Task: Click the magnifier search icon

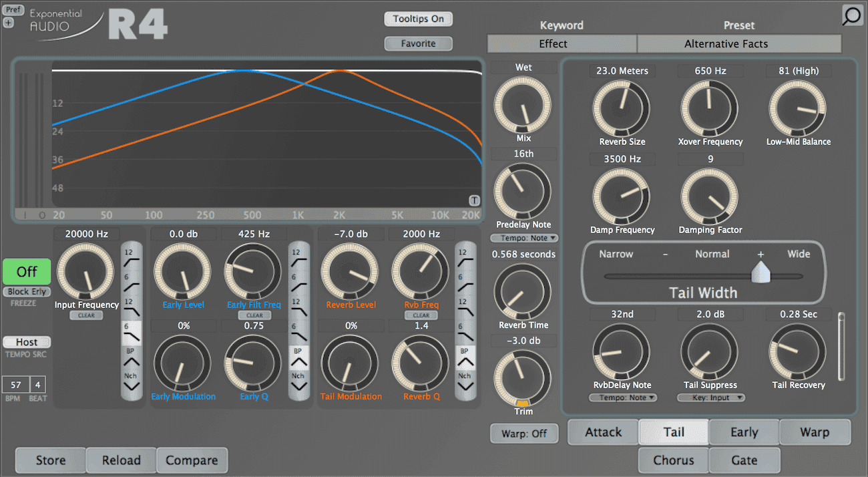Action: [851, 16]
